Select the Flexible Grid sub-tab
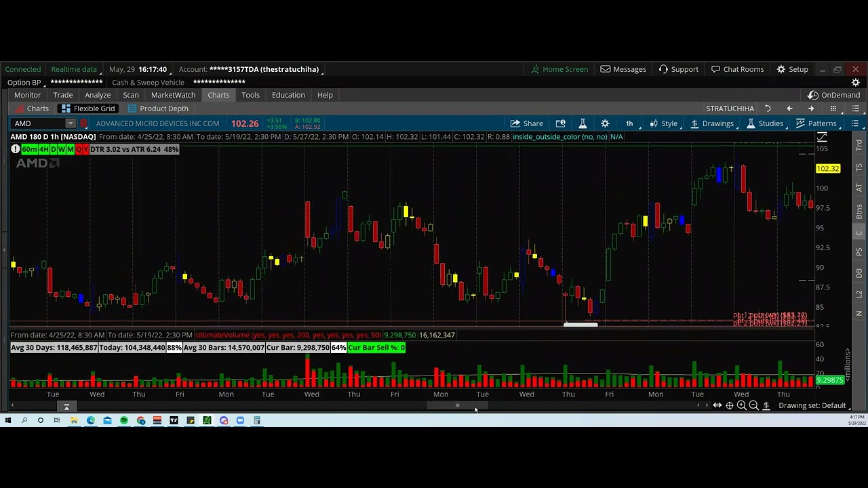 (88, 108)
